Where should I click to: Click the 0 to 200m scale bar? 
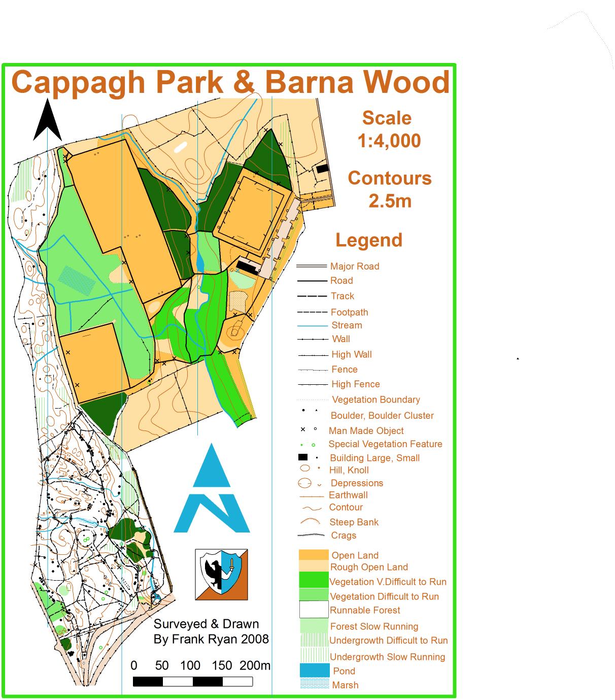200,681
